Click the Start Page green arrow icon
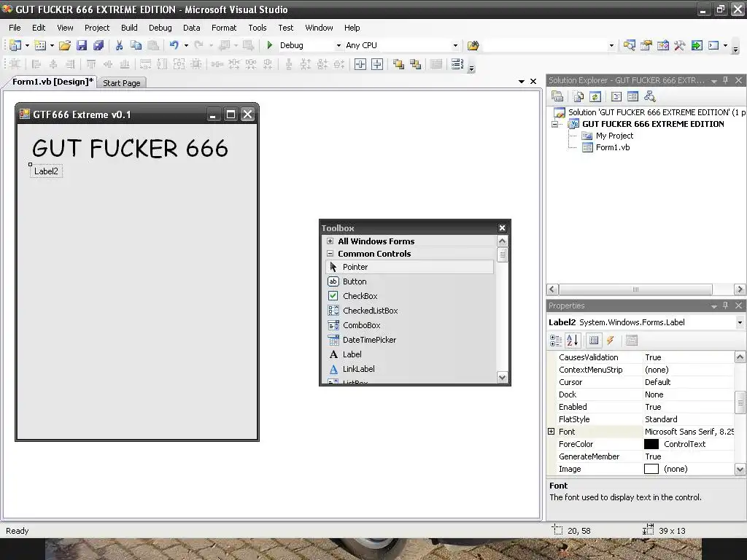 click(697, 45)
